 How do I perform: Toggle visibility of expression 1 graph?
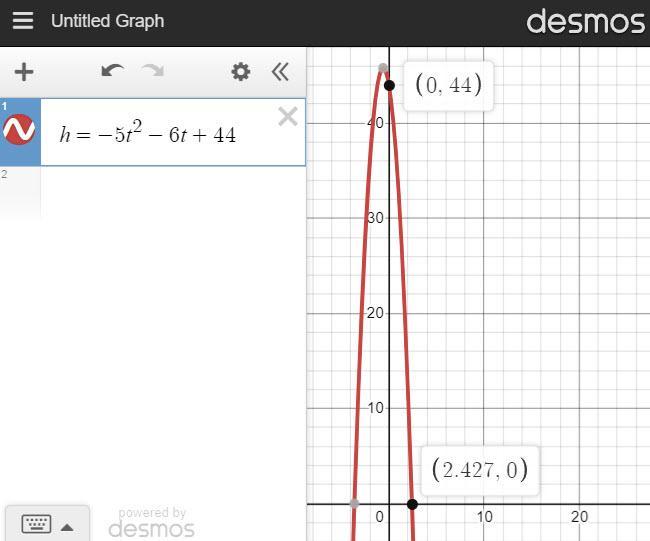point(19,129)
